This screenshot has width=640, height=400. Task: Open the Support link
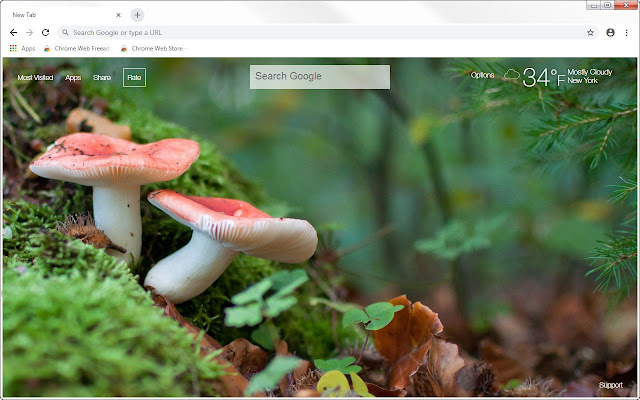pos(611,385)
